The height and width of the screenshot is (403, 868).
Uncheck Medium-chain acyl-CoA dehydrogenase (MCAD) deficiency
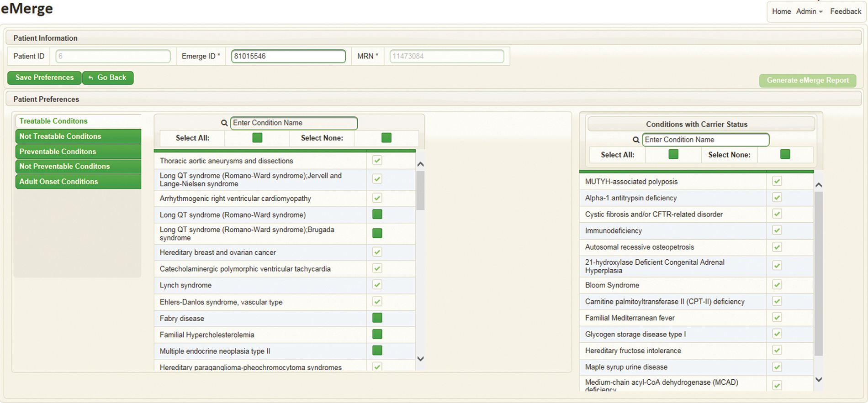click(777, 386)
